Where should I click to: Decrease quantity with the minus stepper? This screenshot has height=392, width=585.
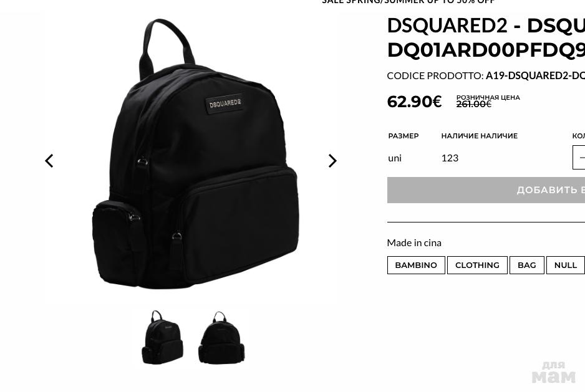580,158
